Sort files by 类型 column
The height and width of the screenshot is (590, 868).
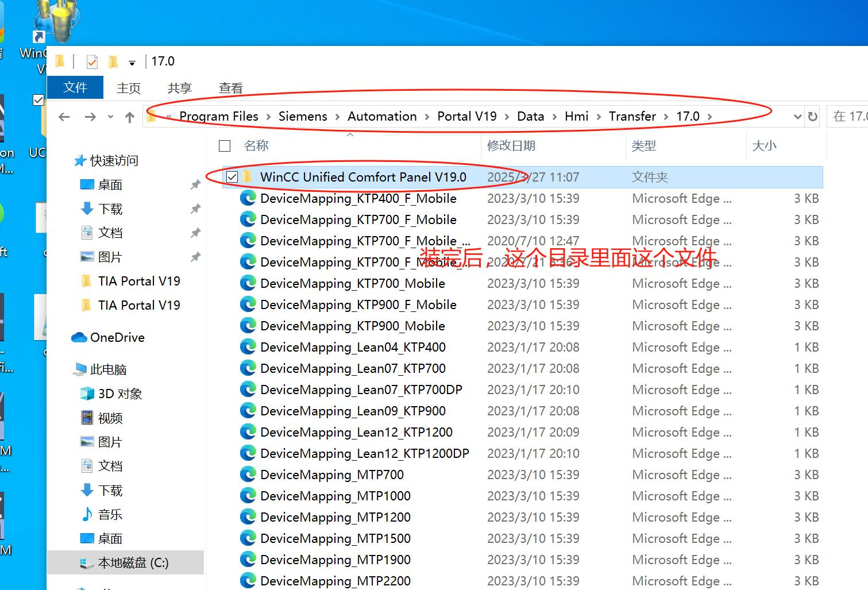(644, 146)
